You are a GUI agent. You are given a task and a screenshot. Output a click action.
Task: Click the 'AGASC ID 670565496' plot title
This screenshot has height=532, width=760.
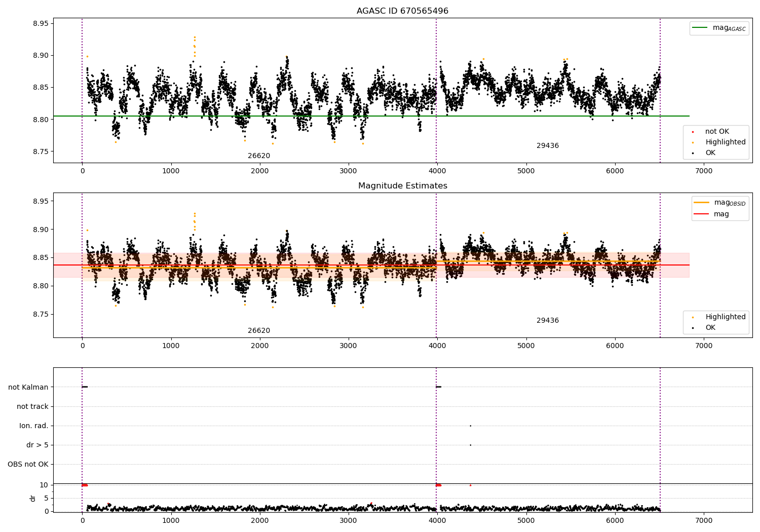tap(402, 11)
